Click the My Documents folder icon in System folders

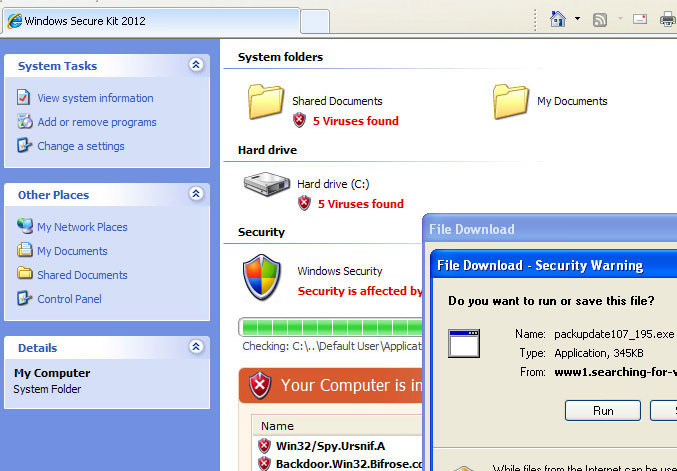[511, 101]
